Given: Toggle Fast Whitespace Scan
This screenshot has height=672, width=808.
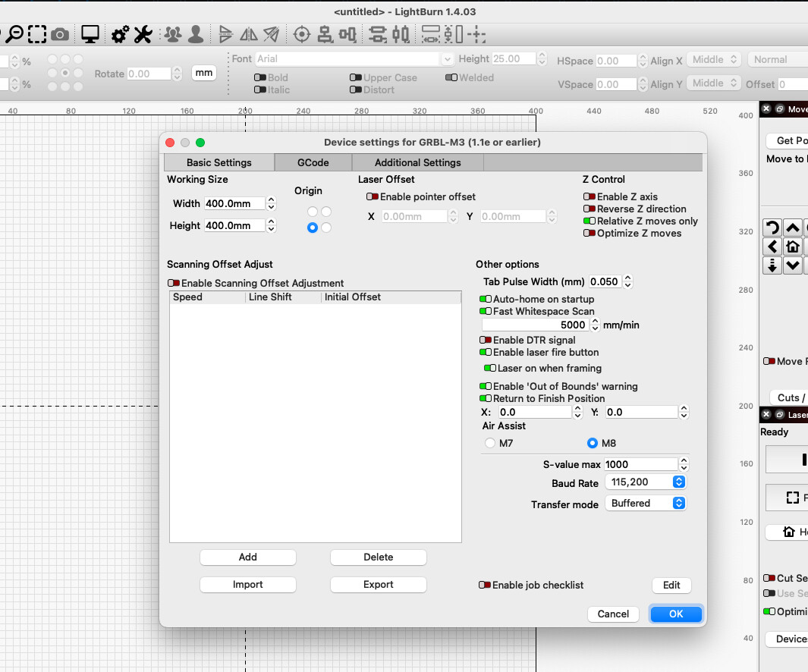Looking at the screenshot, I should tap(486, 311).
